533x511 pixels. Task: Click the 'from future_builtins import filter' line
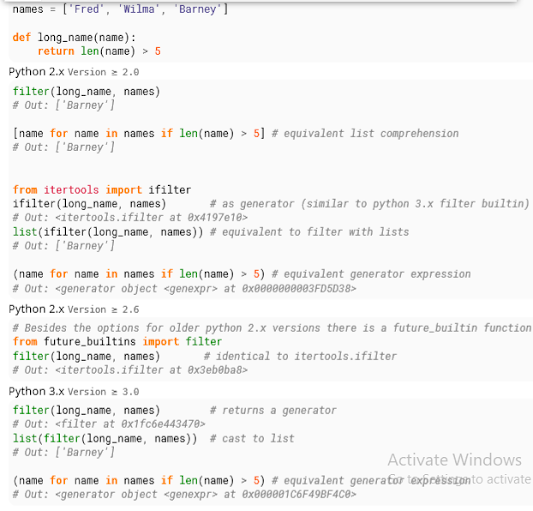tap(117, 341)
